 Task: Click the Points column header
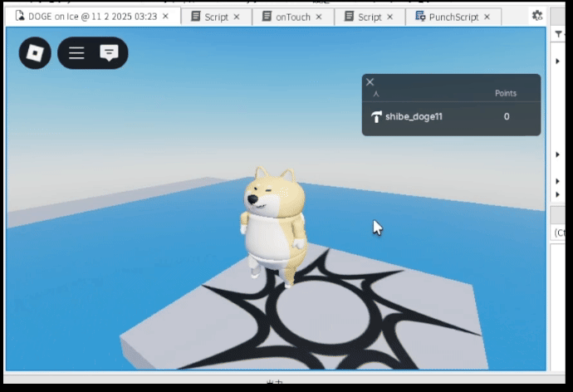506,93
